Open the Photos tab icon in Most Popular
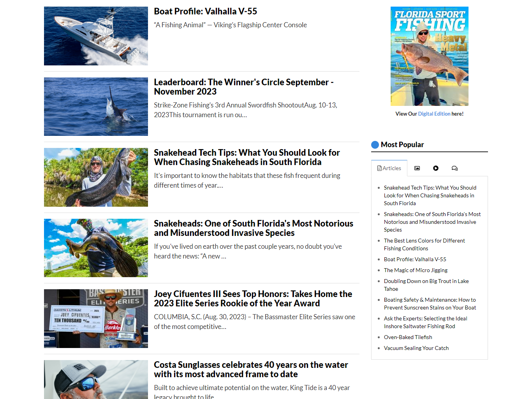Image resolution: width=532 pixels, height=399 pixels. click(417, 168)
